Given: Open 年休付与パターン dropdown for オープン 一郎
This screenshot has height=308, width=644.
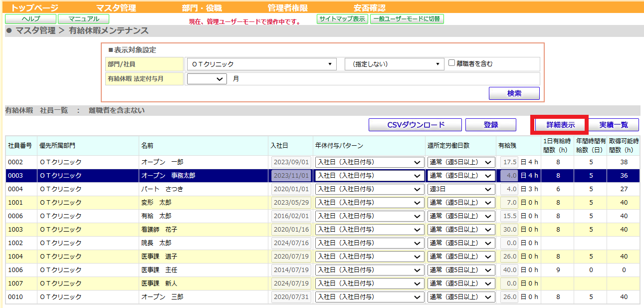Looking at the screenshot, I should (x=369, y=162).
